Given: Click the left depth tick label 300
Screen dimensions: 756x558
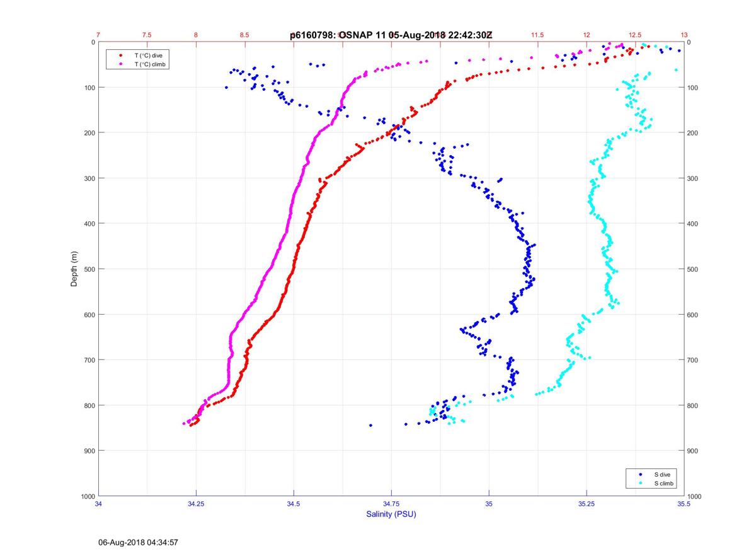Looking at the screenshot, I should tap(89, 178).
